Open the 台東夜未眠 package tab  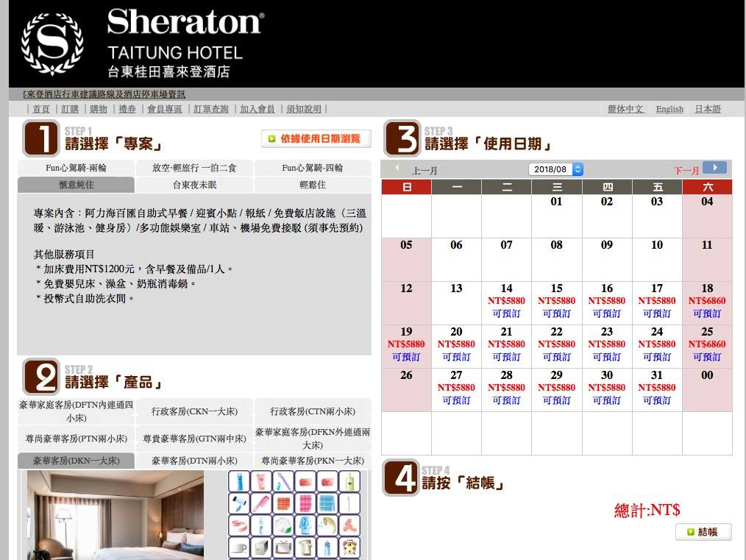coord(194,185)
